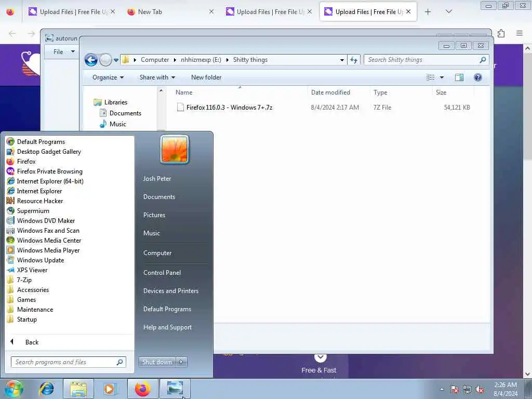Show hidden tray icons arrow
The width and height of the screenshot is (532, 399).
coord(442,389)
